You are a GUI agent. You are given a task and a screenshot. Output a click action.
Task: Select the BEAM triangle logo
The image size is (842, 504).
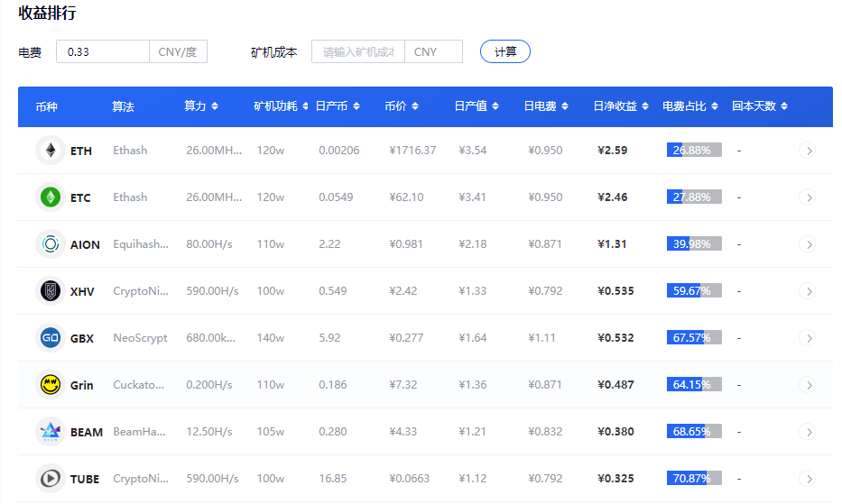(x=50, y=432)
